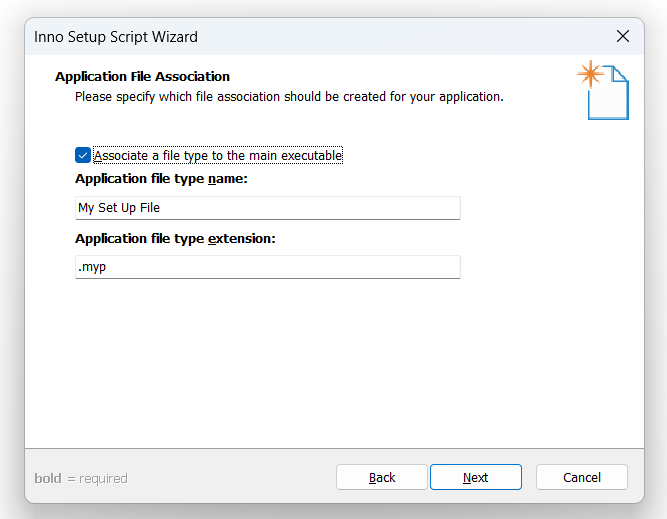
Task: Click the 'Application File Association' heading
Action: pyautogui.click(x=143, y=77)
